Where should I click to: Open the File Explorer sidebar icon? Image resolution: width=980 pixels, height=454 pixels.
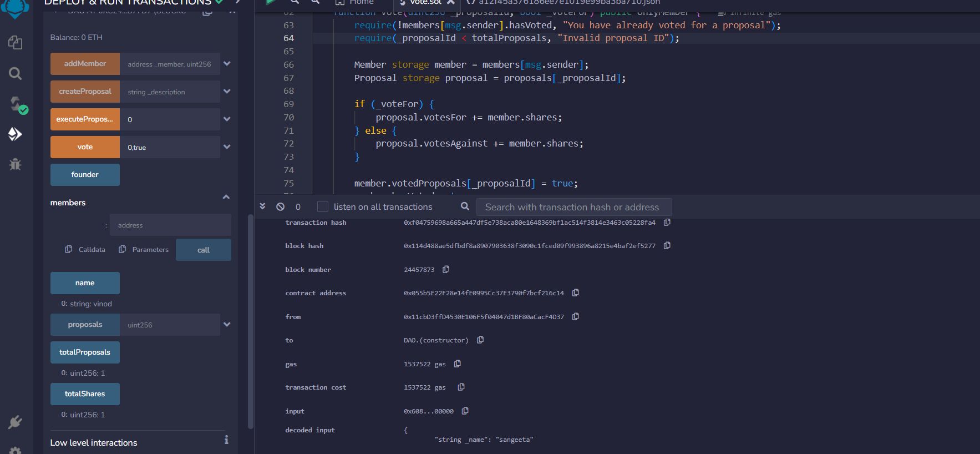(16, 43)
